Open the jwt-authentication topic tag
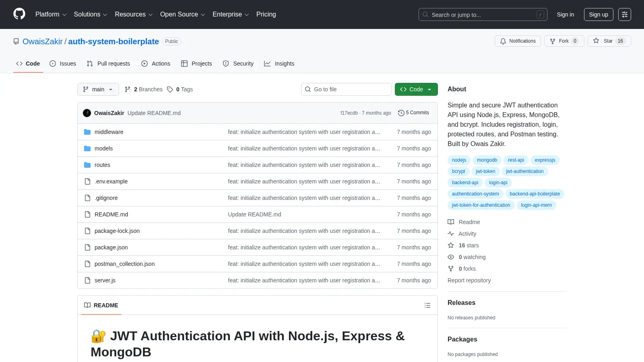 click(525, 171)
